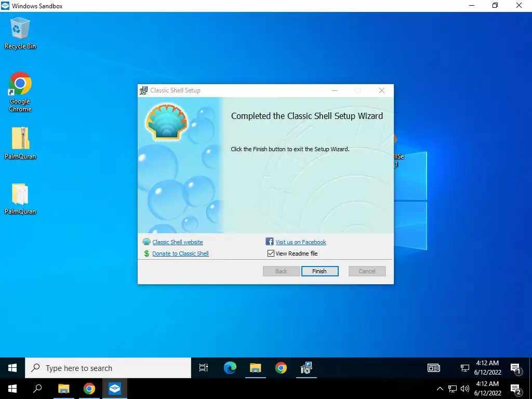
Task: Click the host clock date 6/12/2022
Action: click(487, 393)
